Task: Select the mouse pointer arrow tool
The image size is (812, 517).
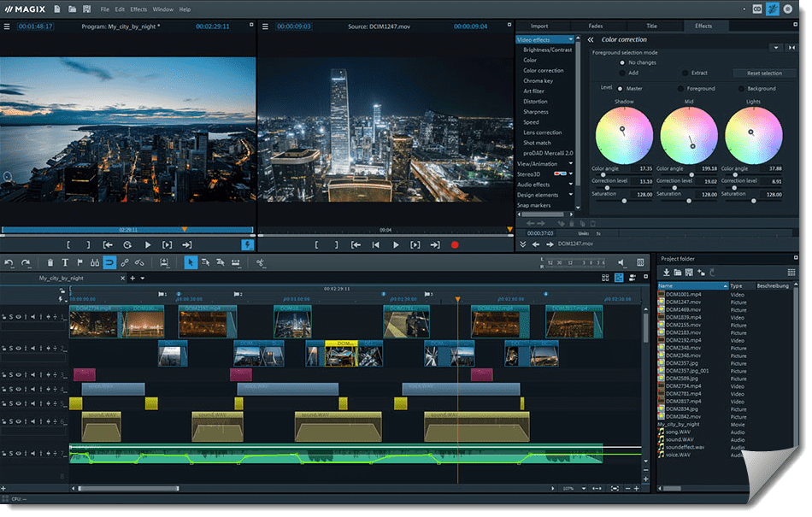Action: (x=191, y=263)
